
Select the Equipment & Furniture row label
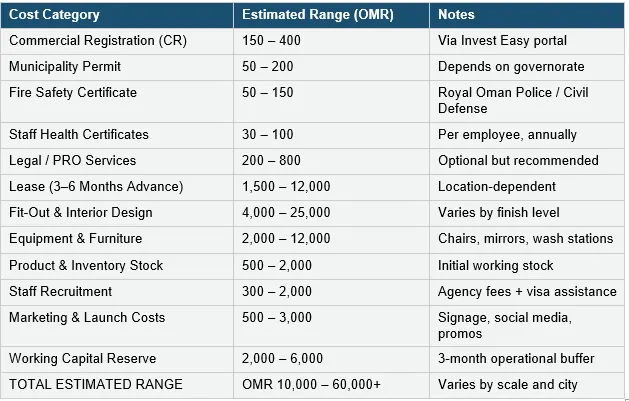point(75,239)
